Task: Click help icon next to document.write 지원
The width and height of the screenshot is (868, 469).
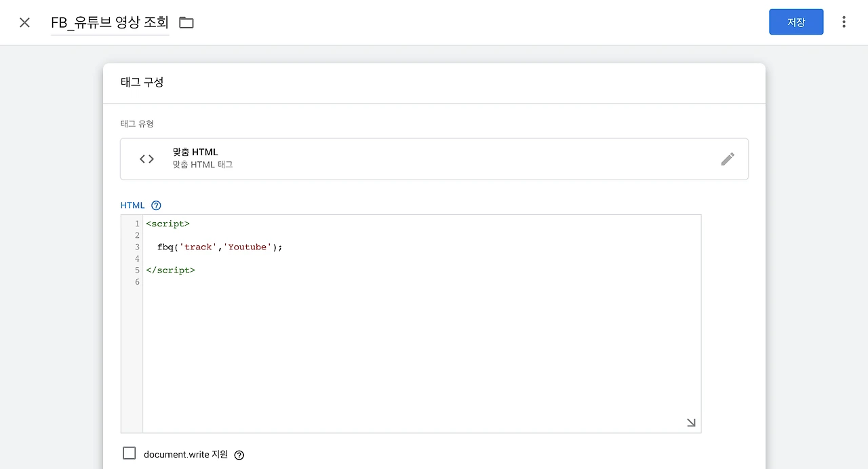Action: (x=239, y=455)
